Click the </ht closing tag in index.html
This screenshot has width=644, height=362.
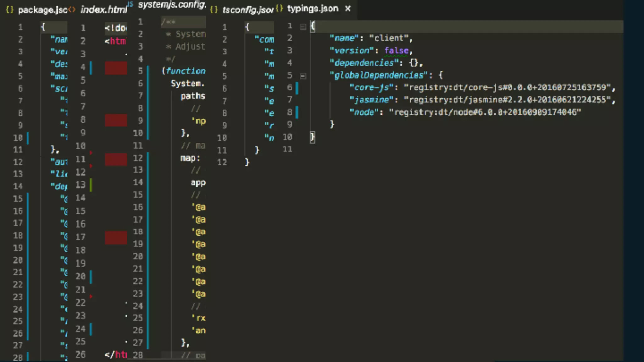point(116,355)
